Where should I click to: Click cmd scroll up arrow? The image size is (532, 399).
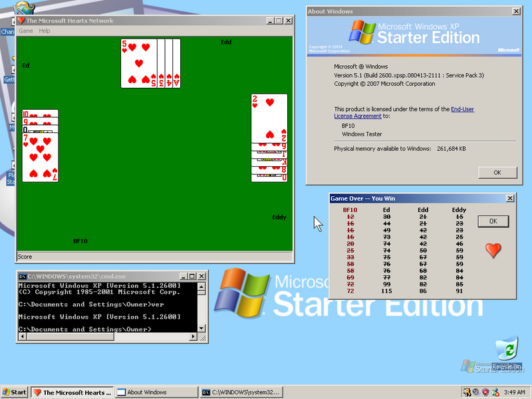pos(201,287)
